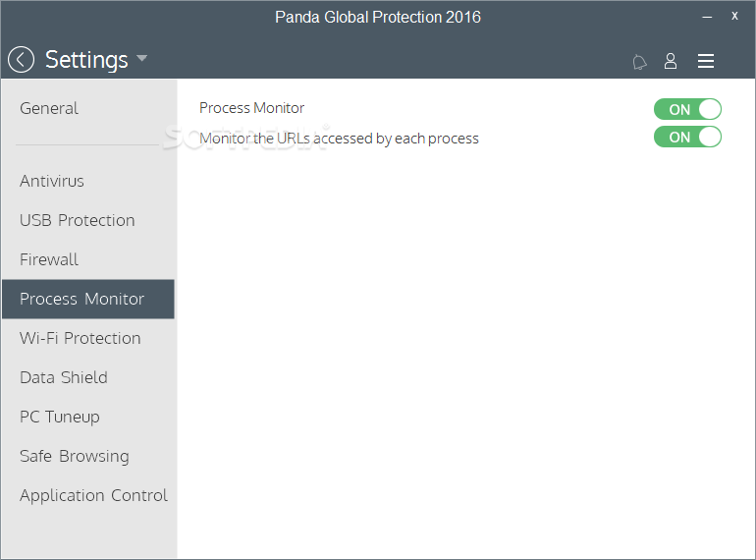This screenshot has height=560, width=756.
Task: Expand the Settings dropdown arrow
Action: coord(141,58)
